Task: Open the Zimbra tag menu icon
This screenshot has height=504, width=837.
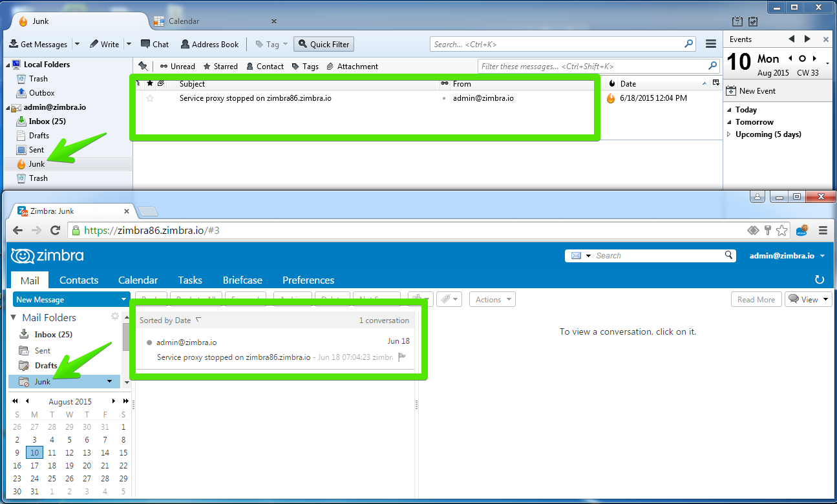Action: (x=448, y=299)
